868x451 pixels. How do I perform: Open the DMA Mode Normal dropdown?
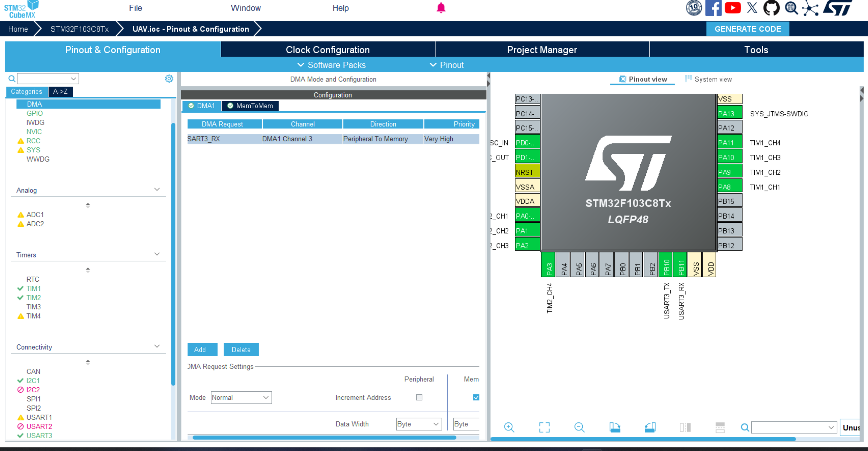click(x=241, y=397)
